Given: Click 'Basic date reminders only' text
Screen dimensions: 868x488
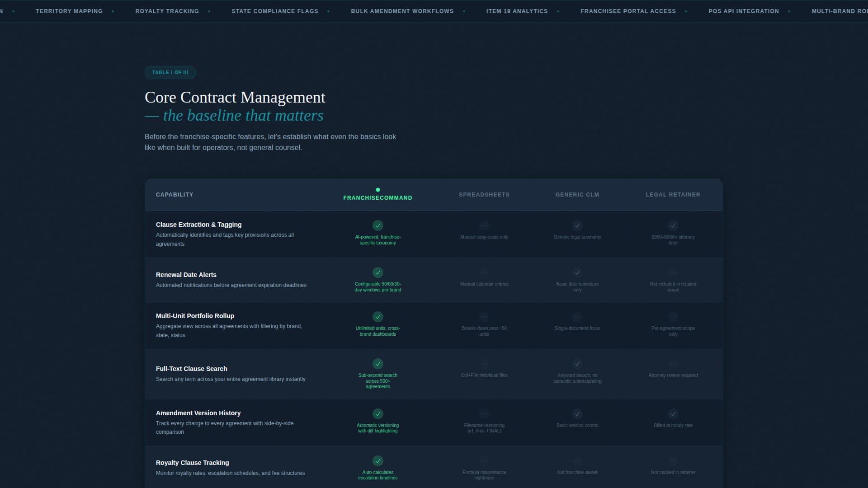Looking at the screenshot, I should (x=577, y=287).
